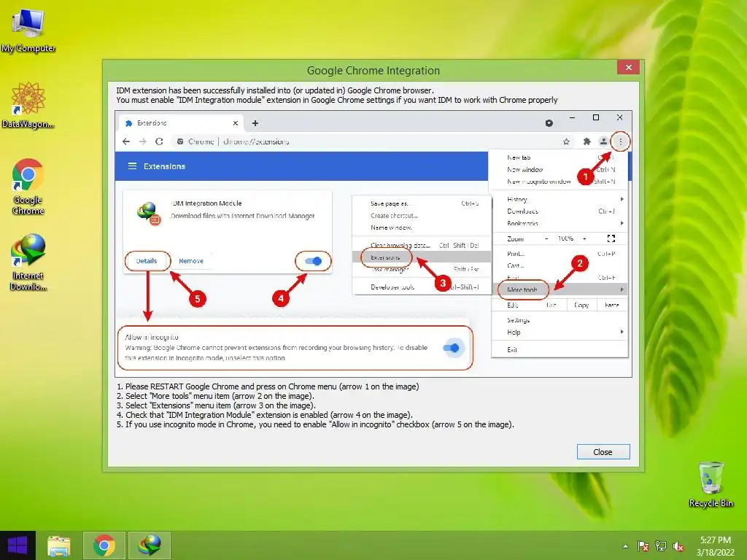This screenshot has height=560, width=747.
Task: Switch to Internet Download Manager in the taskbar
Action: coord(149,545)
